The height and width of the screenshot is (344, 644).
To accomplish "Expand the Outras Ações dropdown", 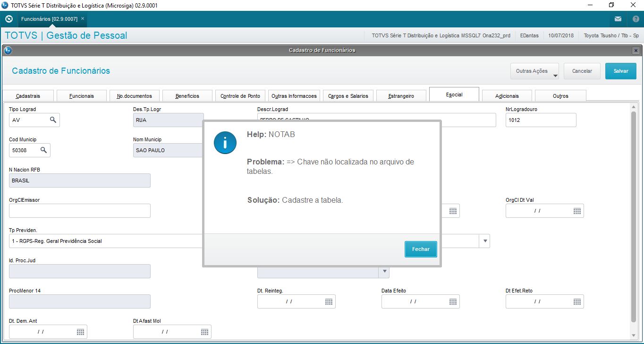I will (534, 71).
